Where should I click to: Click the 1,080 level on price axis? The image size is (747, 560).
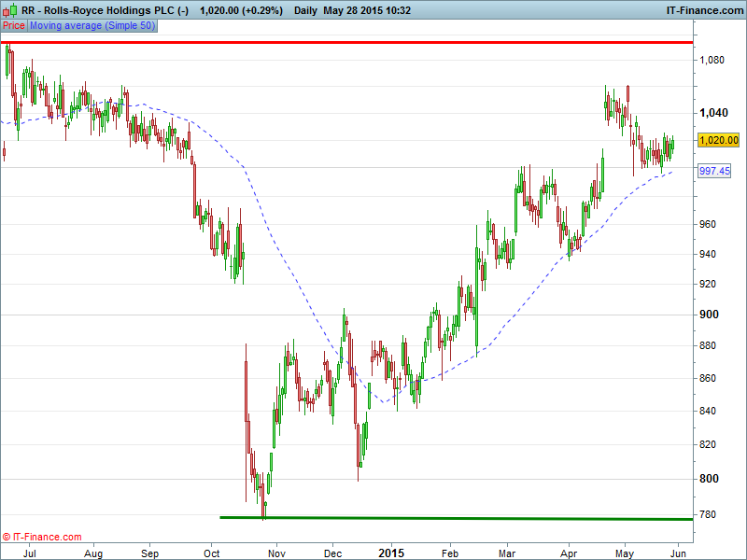click(712, 60)
